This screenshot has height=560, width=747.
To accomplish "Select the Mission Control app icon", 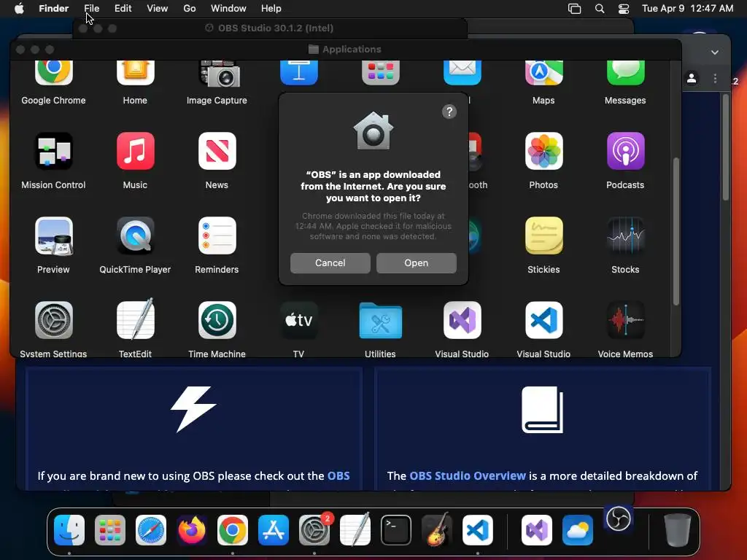I will pos(53,151).
